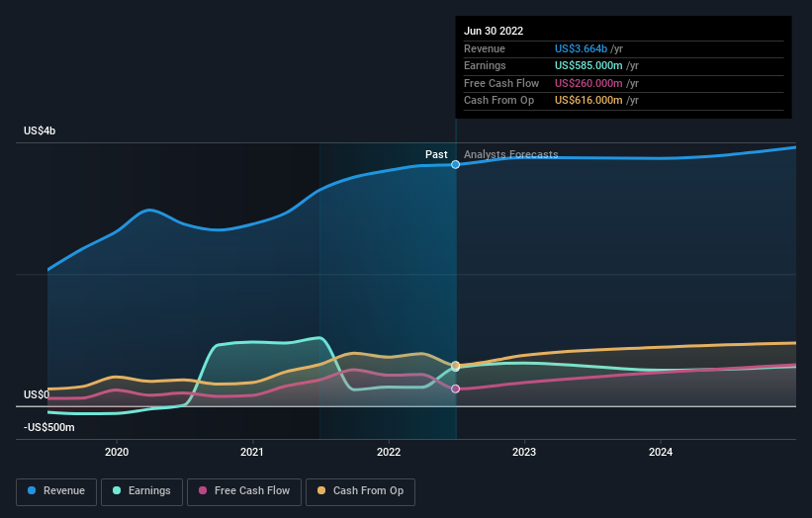Click the US$260.000m free cash flow value
The image size is (812, 518).
[588, 83]
